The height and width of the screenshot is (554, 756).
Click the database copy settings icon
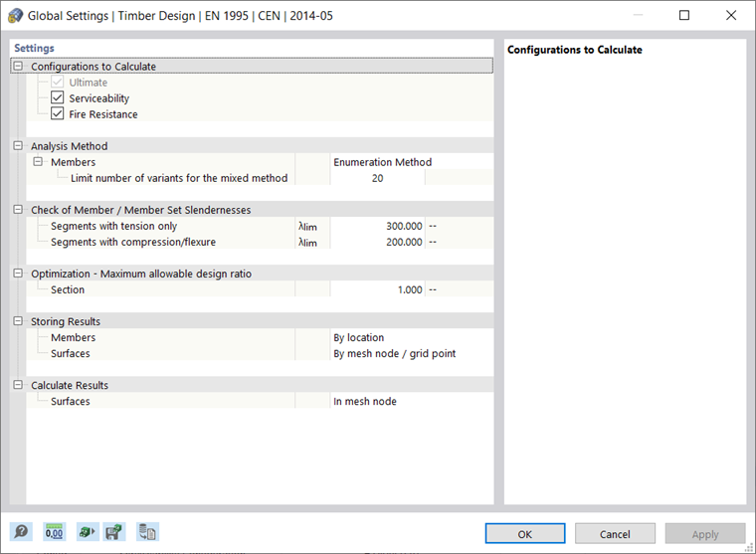coord(147,532)
